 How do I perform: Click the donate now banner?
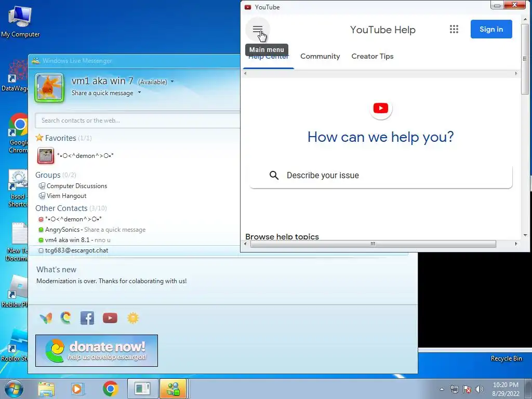pos(97,351)
